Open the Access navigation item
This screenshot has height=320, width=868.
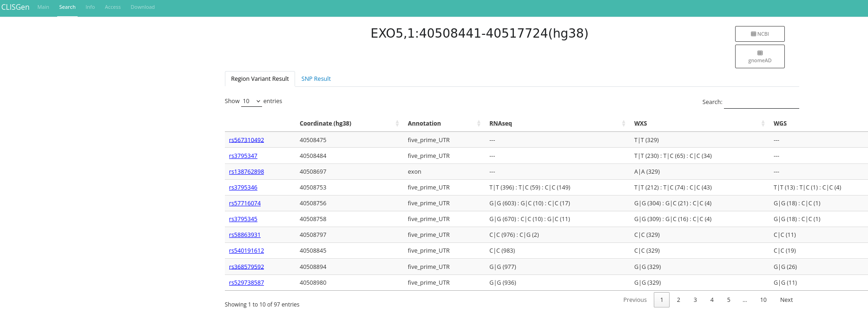pyautogui.click(x=112, y=7)
